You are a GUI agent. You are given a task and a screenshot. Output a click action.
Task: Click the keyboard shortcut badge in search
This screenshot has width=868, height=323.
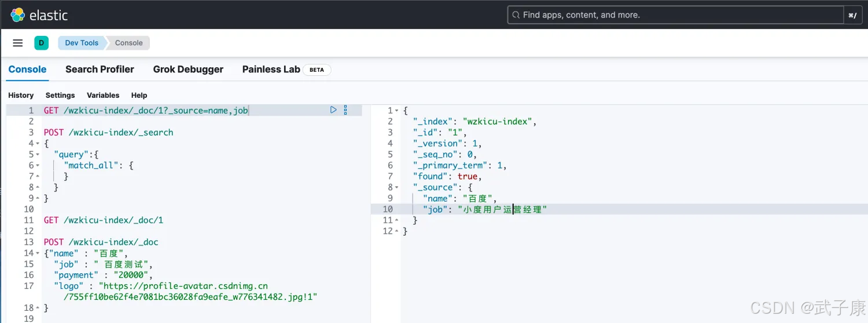852,16
